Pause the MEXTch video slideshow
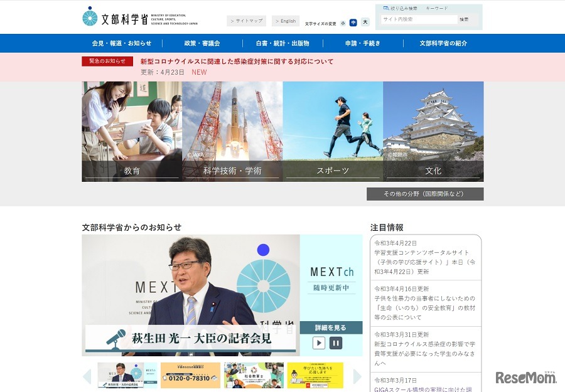 pos(337,343)
